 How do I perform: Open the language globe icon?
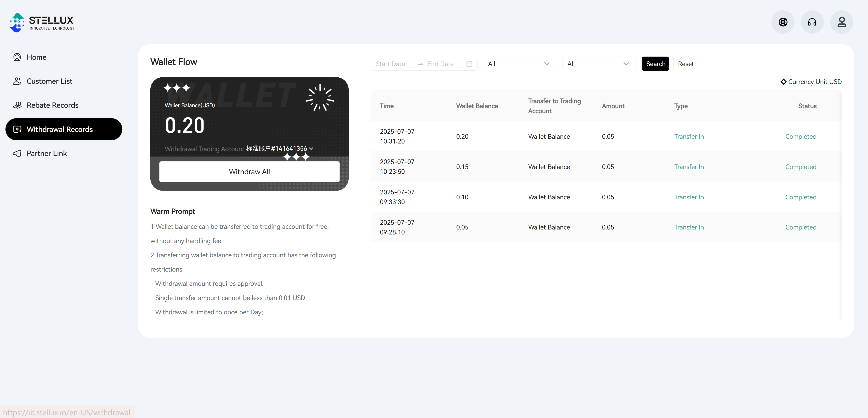(783, 22)
